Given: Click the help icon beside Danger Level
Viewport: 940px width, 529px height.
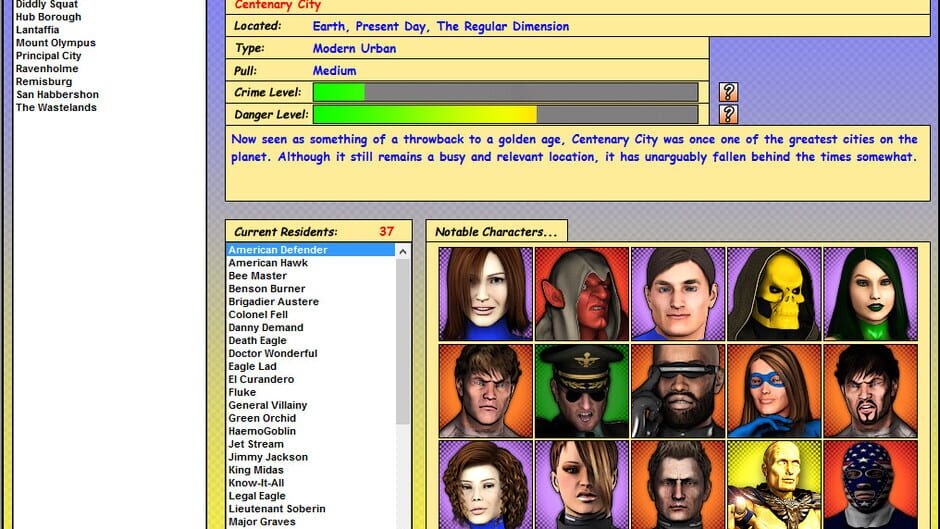Looking at the screenshot, I should pyautogui.click(x=728, y=114).
